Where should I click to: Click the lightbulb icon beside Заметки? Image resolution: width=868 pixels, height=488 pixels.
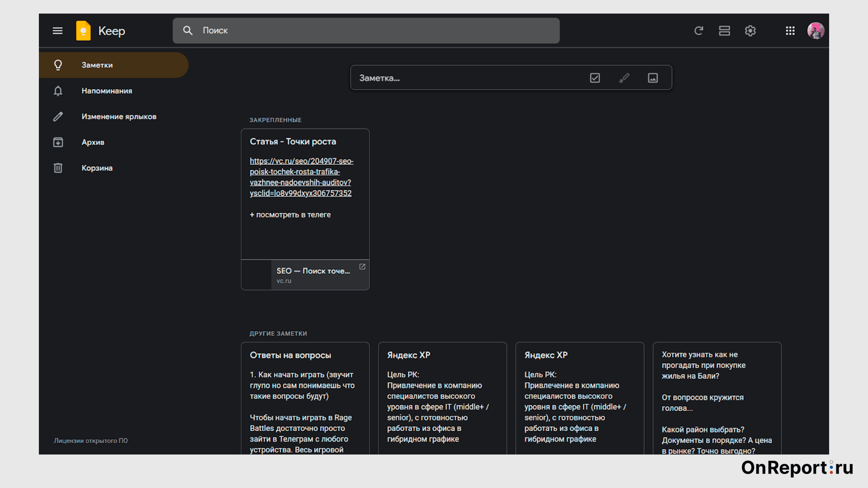point(58,65)
